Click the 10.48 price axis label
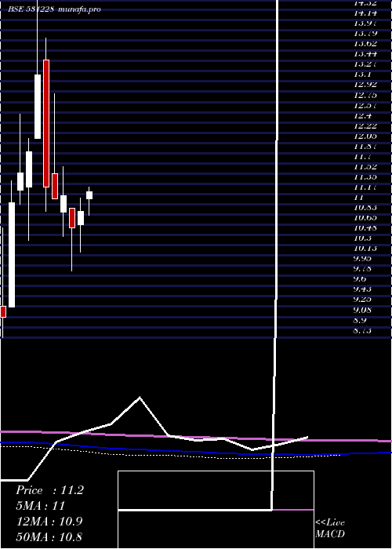Viewport: 392px width, 549px height. point(365,228)
